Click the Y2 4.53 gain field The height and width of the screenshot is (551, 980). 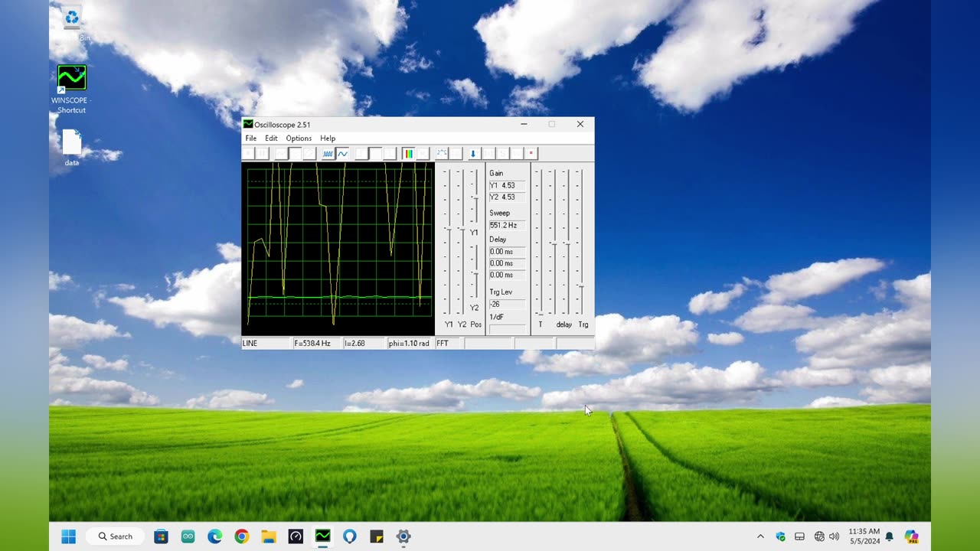coord(507,197)
